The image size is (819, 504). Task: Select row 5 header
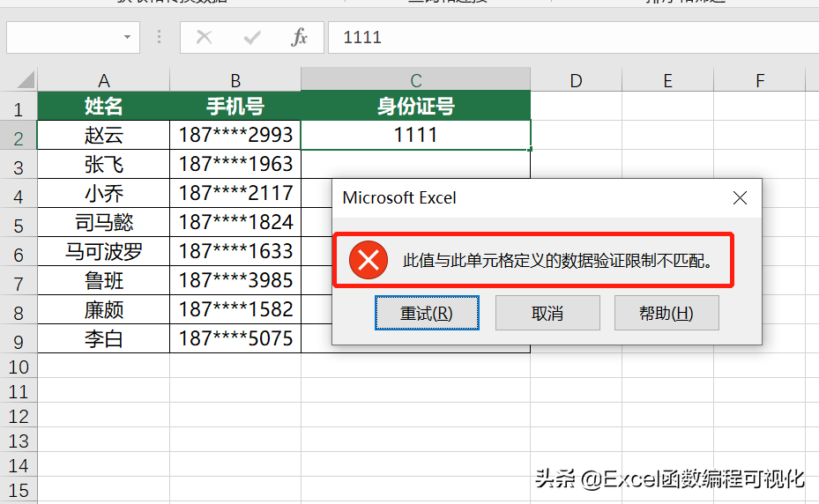point(19,223)
